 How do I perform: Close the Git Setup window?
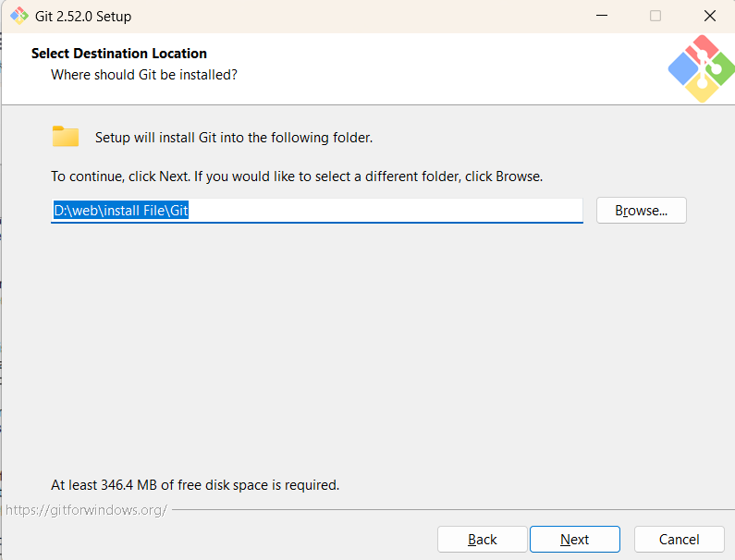[710, 16]
